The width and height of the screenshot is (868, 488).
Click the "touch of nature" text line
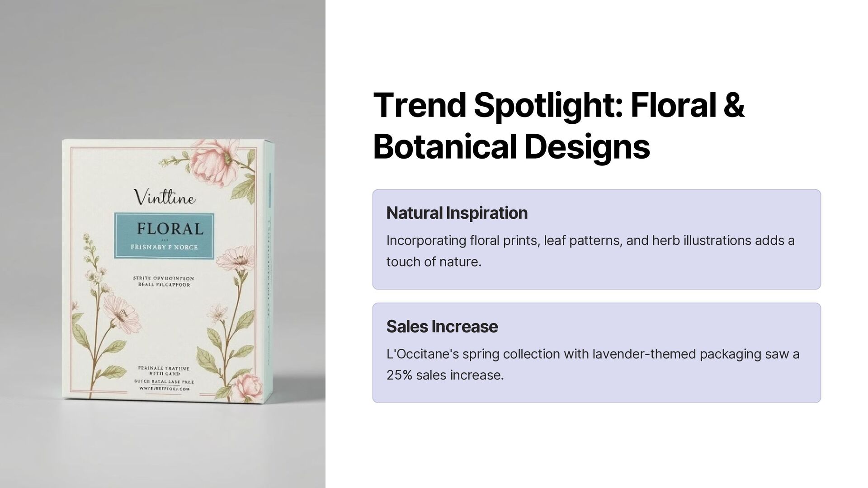click(434, 262)
